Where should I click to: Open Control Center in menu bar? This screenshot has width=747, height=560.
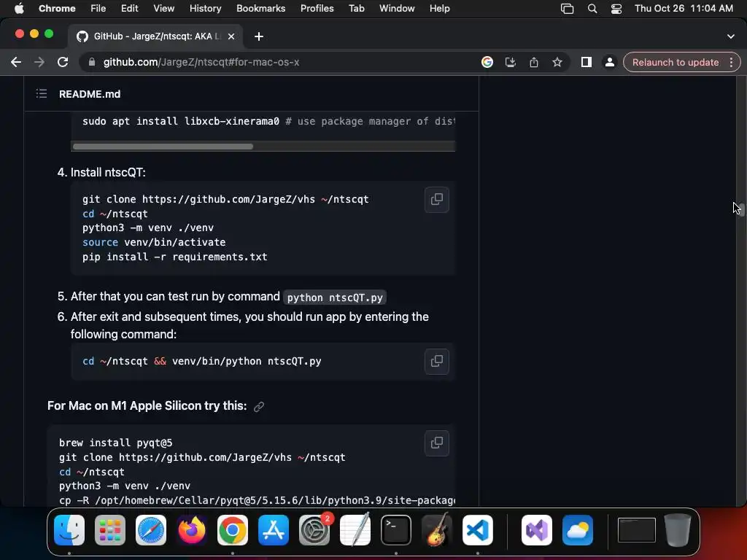click(x=616, y=9)
